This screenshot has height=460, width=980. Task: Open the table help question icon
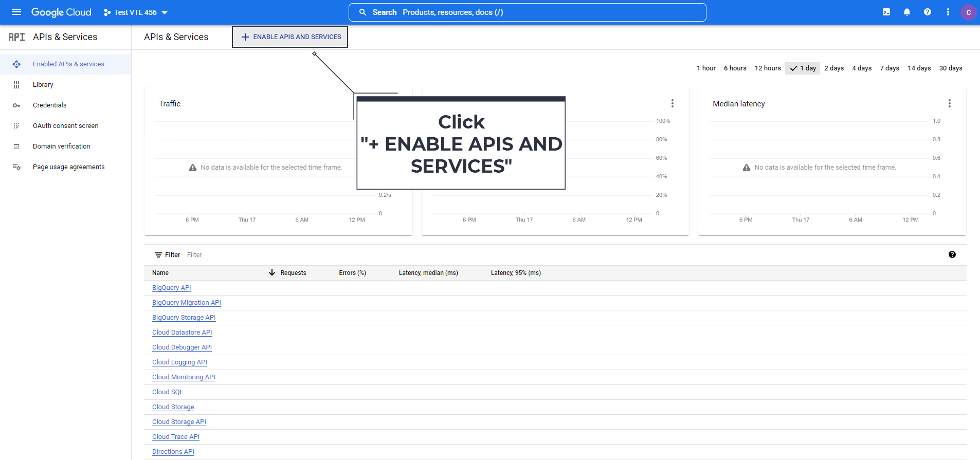952,254
